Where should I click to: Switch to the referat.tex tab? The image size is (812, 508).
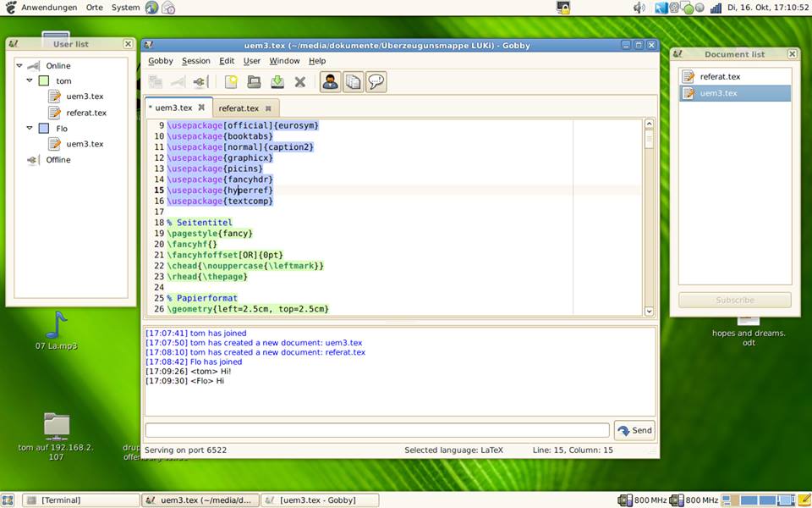pyautogui.click(x=239, y=108)
